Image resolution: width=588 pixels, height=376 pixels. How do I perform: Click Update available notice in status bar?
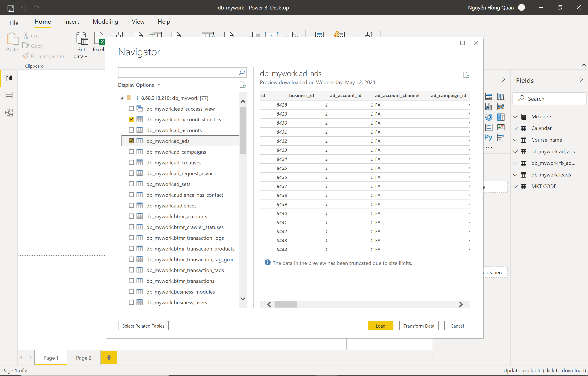[x=544, y=370]
